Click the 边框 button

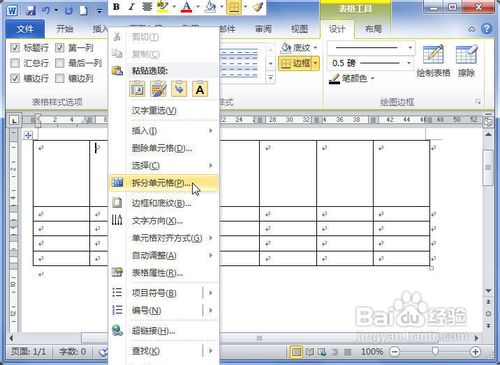[295, 63]
